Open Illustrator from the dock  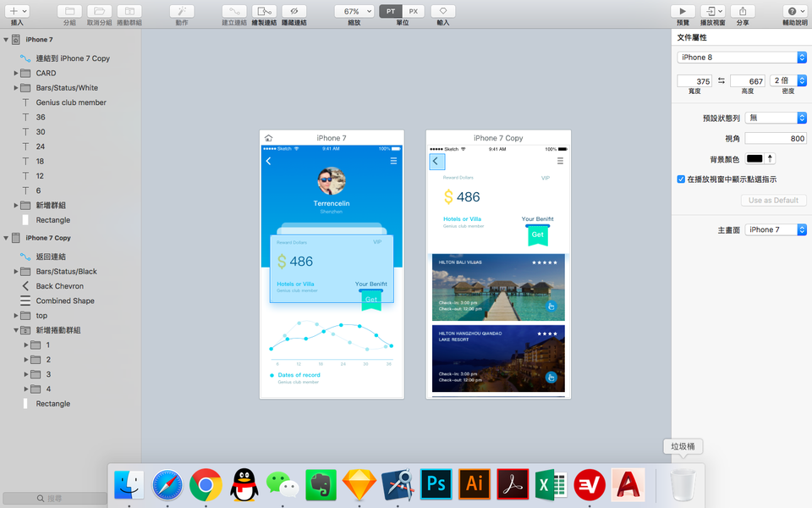click(475, 484)
